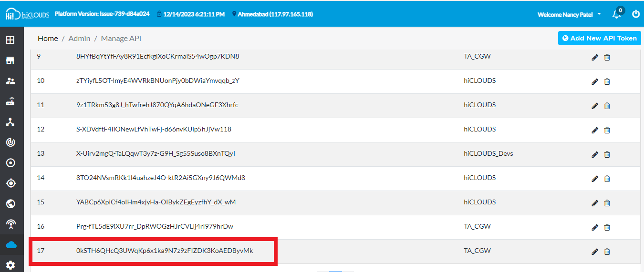Open the router device icon in sidebar

pos(10,101)
